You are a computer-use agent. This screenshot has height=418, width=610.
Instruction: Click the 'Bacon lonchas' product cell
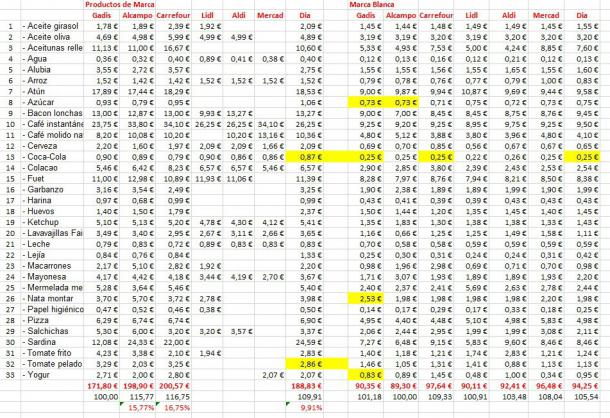pos(52,113)
